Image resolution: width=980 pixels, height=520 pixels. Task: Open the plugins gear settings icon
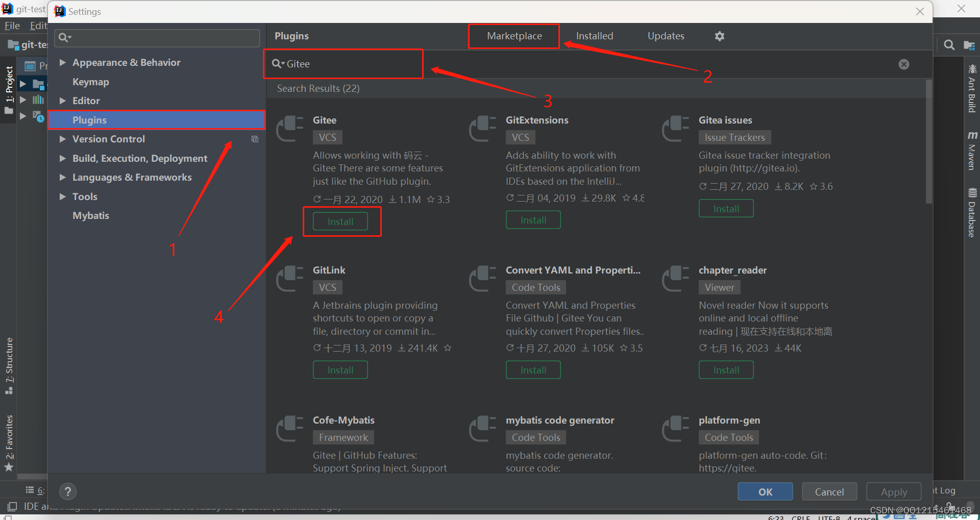[x=719, y=36]
